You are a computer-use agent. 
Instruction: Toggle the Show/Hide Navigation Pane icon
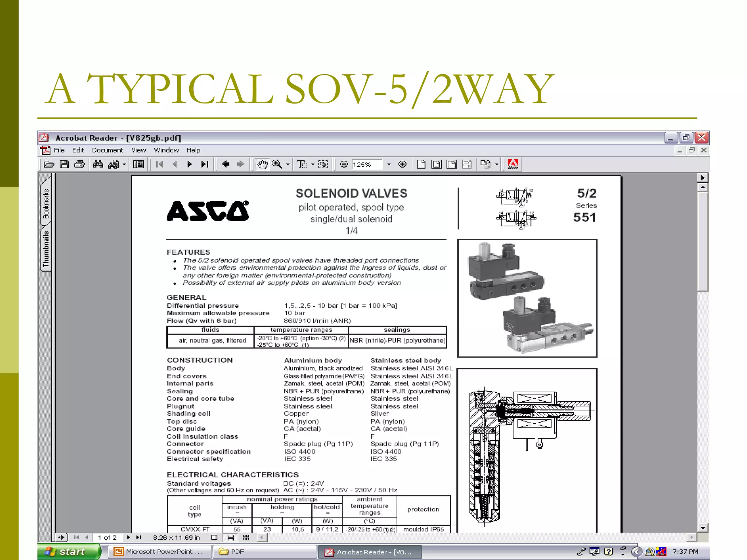point(139,164)
